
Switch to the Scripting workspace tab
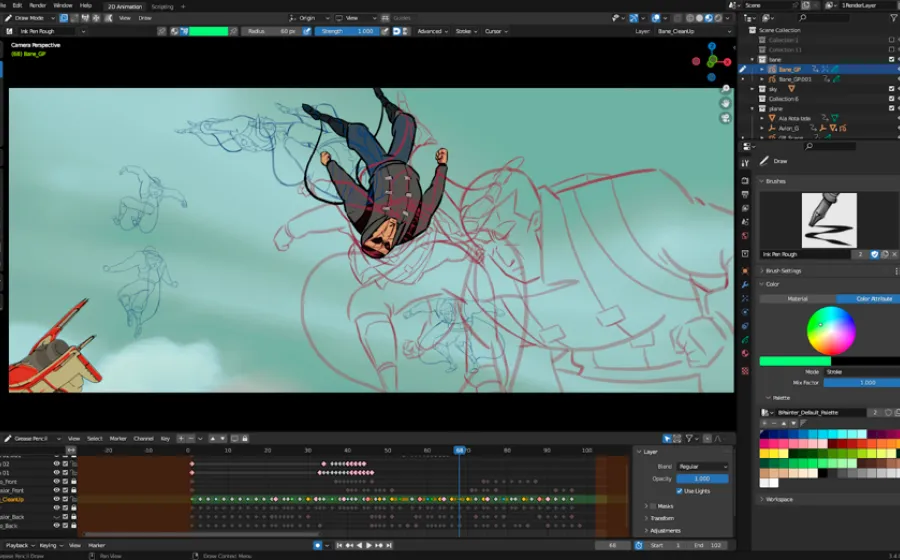(x=162, y=7)
